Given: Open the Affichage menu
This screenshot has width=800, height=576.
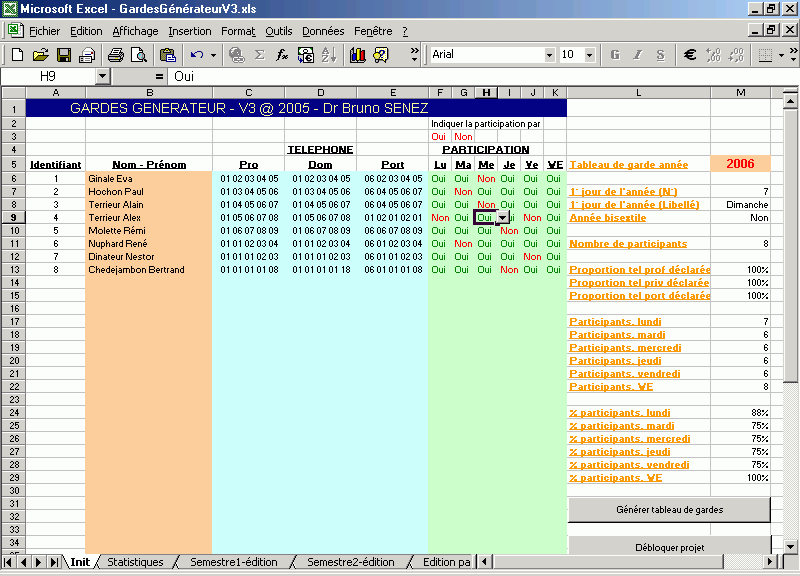Looking at the screenshot, I should click(x=135, y=31).
